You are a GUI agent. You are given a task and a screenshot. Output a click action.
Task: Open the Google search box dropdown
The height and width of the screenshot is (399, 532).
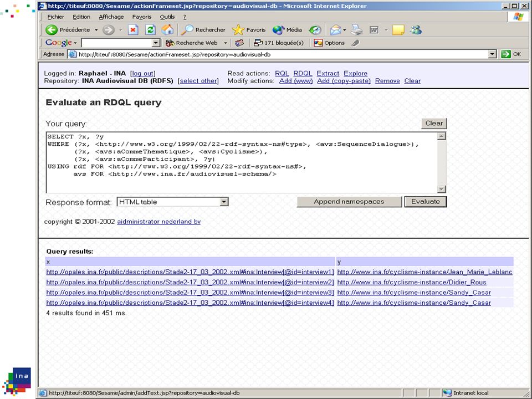(x=156, y=43)
